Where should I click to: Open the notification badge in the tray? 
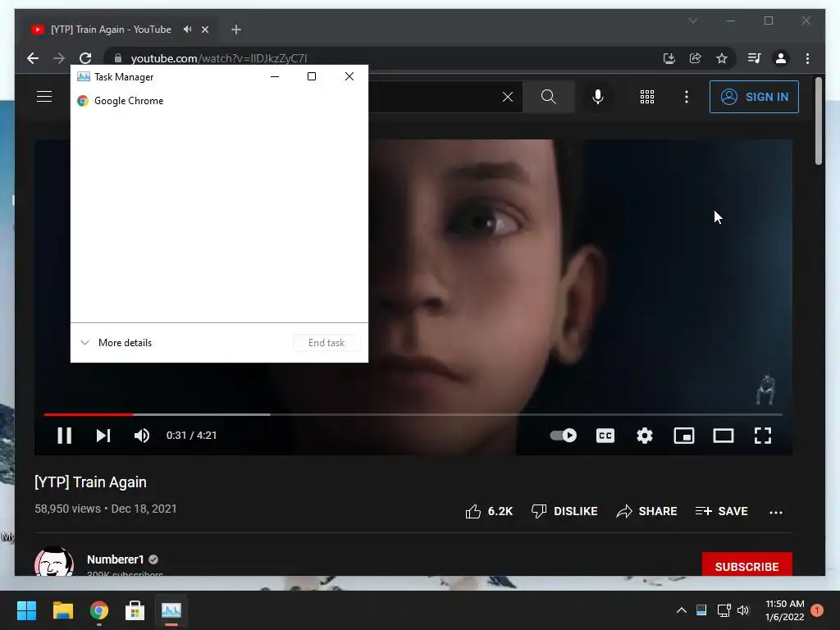tap(817, 610)
